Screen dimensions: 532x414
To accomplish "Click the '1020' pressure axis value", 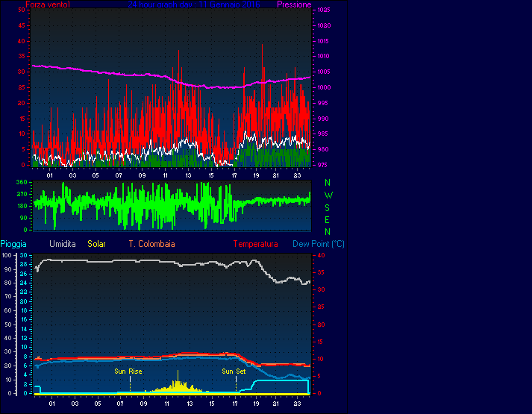I will 324,26.
